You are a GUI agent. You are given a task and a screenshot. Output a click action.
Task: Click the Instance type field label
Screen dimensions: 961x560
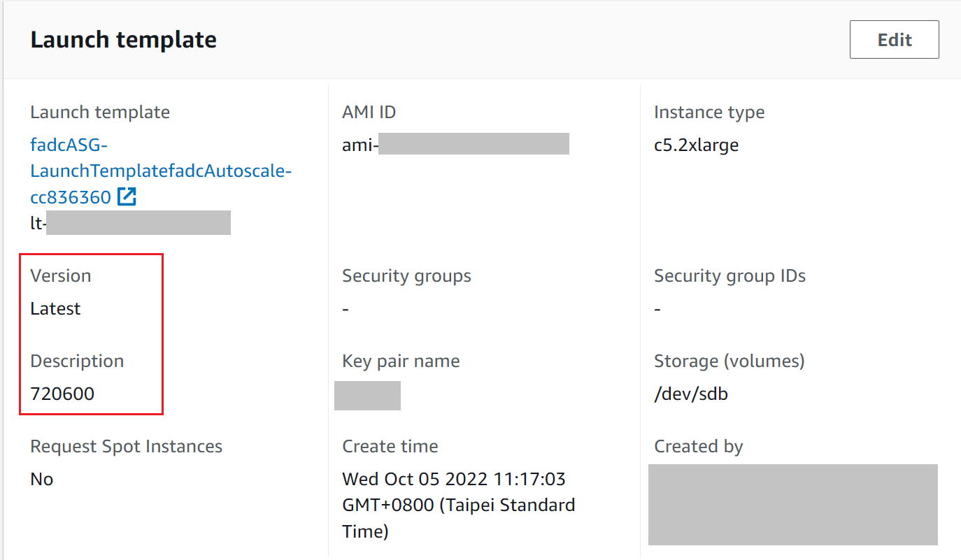point(709,113)
